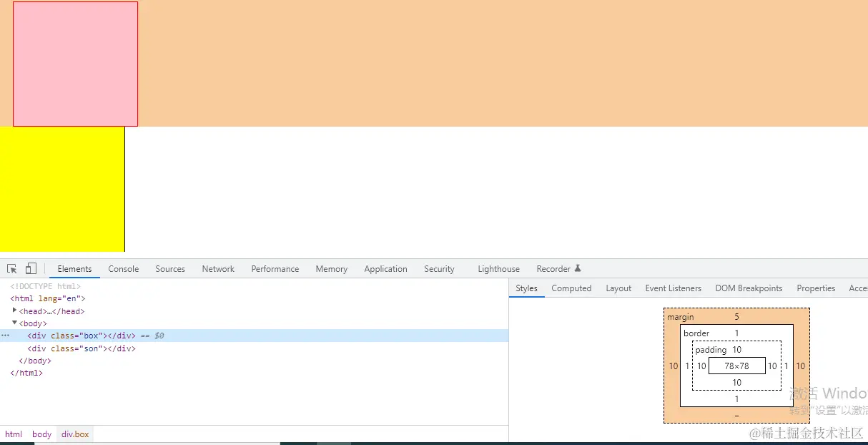Switch to DOM Breakpoints sidebar tab
Screen dimensions: 868x445
749,288
